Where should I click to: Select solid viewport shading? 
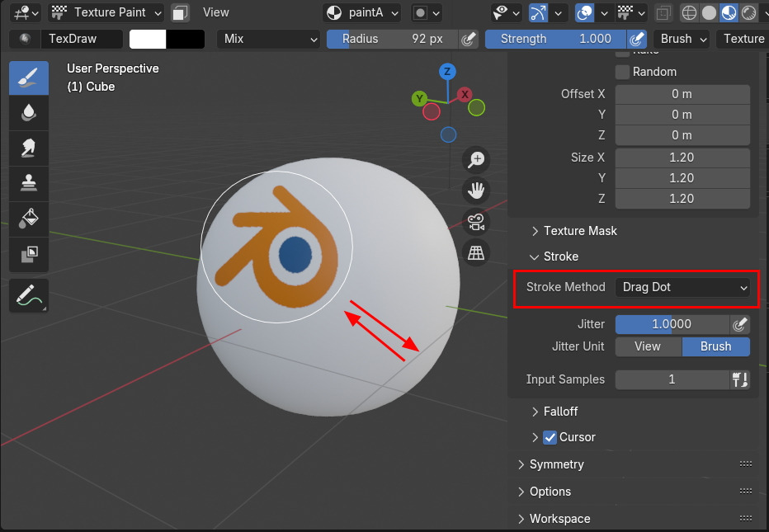[709, 12]
